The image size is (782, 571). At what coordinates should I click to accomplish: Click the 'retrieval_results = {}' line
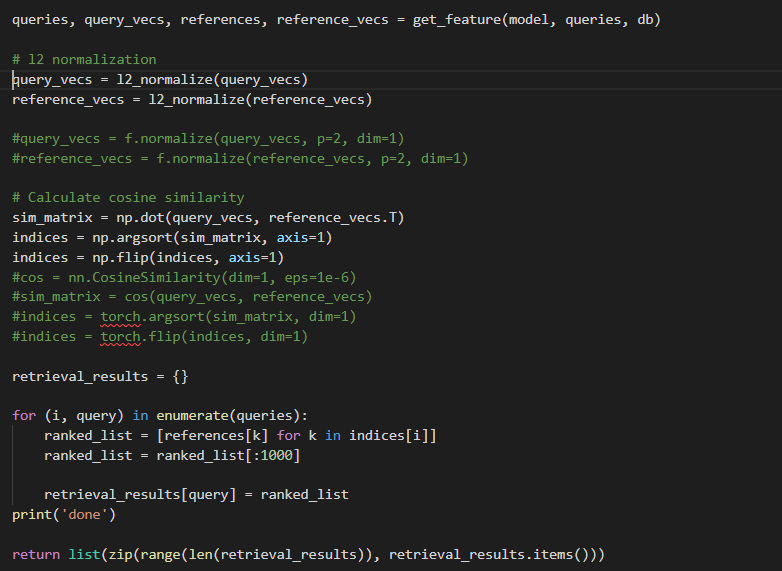point(100,376)
